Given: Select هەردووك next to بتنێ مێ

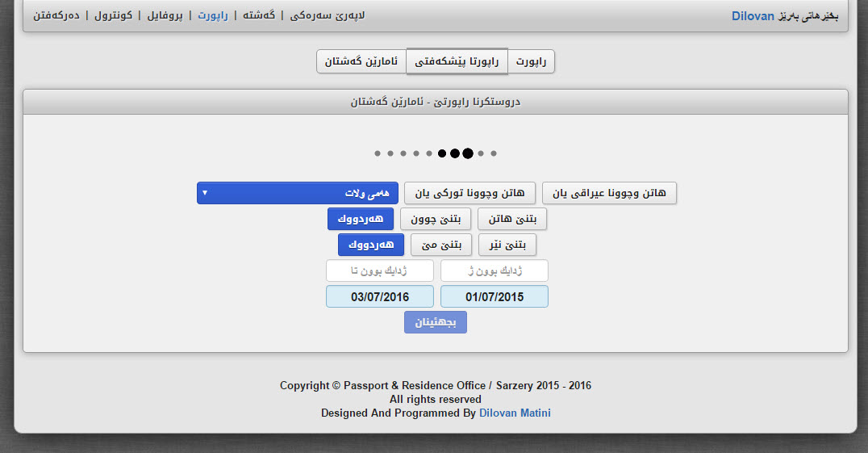Looking at the screenshot, I should tap(371, 245).
